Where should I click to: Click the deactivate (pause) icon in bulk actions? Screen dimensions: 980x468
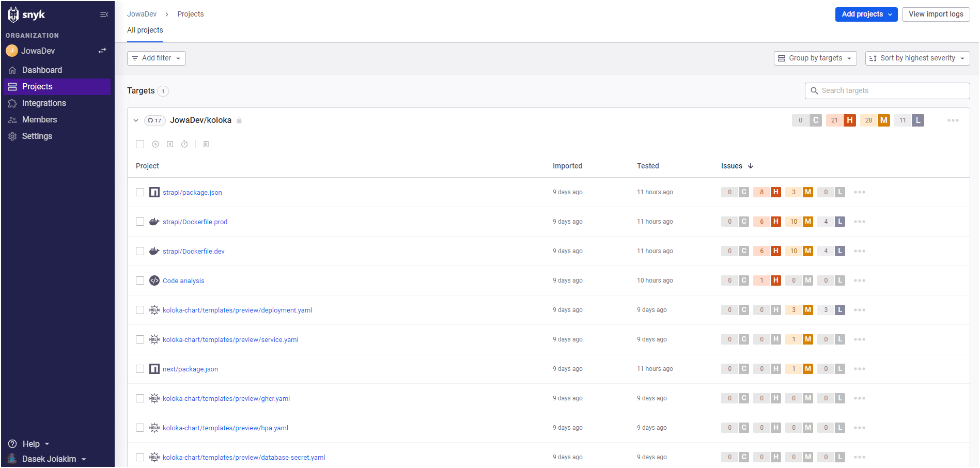click(170, 144)
